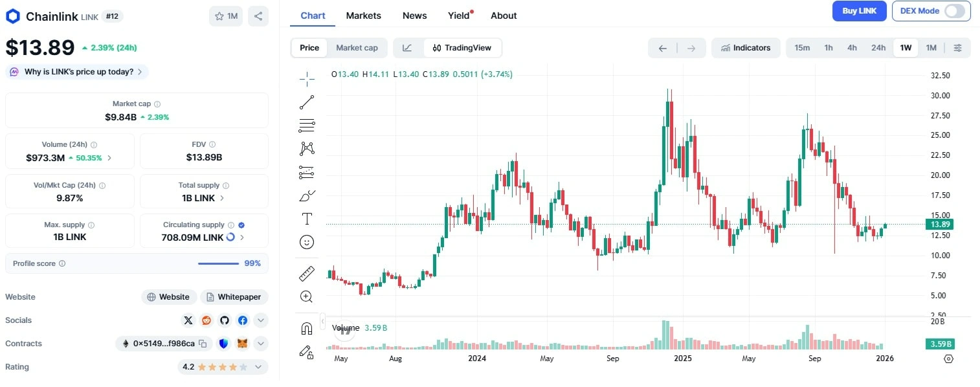Image resolution: width=980 pixels, height=387 pixels.
Task: Click the MetaMask fox icon
Action: point(243,344)
